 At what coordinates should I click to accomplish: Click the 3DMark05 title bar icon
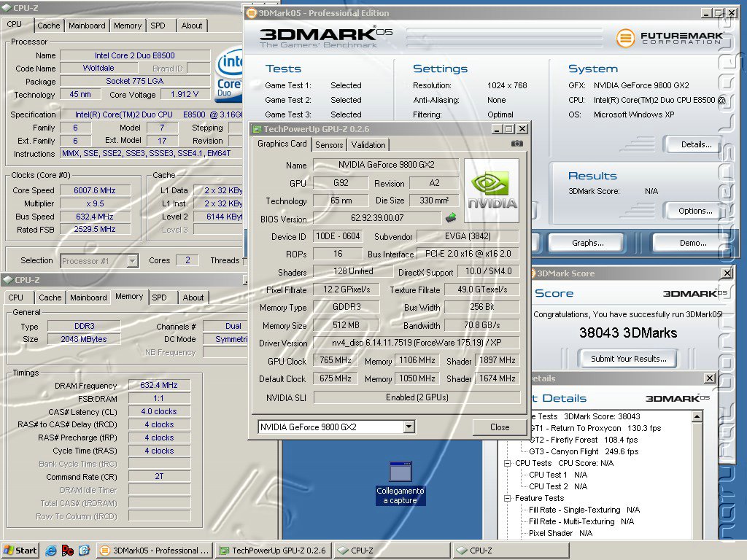251,13
